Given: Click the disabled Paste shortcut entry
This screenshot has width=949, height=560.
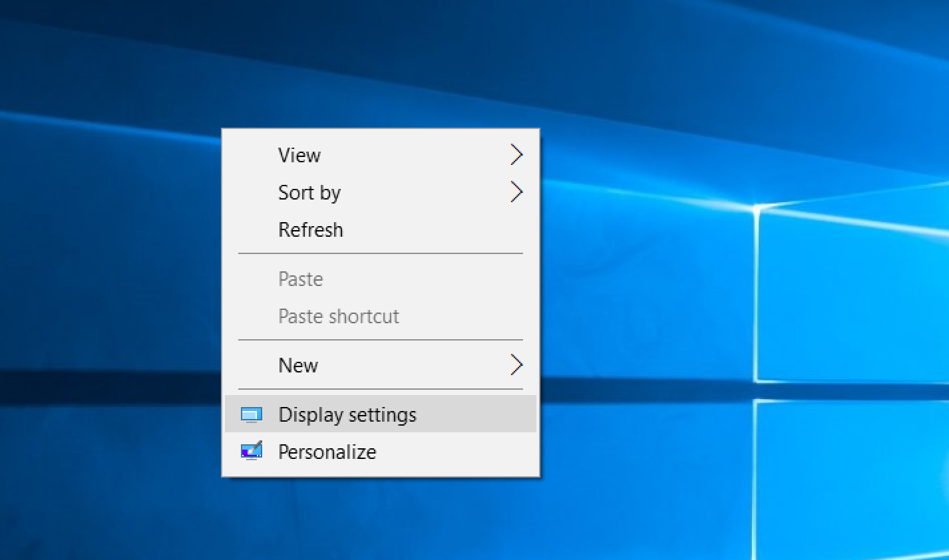Looking at the screenshot, I should 338,316.
